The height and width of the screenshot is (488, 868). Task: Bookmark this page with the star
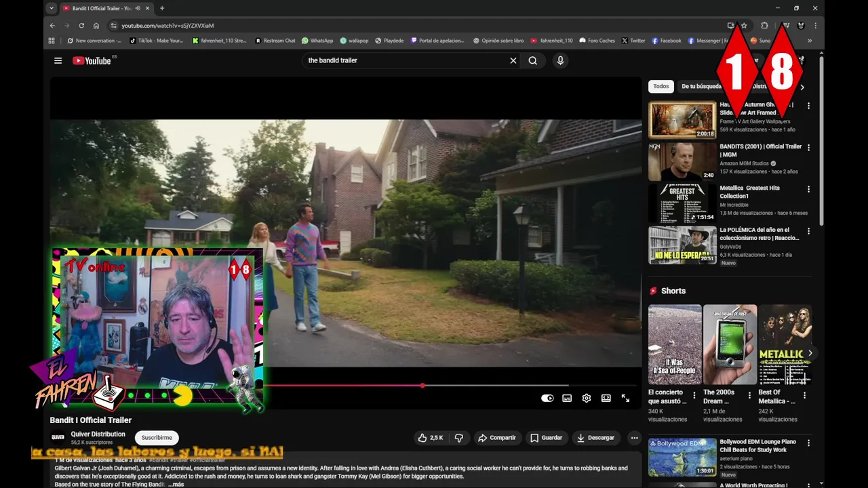pyautogui.click(x=744, y=26)
